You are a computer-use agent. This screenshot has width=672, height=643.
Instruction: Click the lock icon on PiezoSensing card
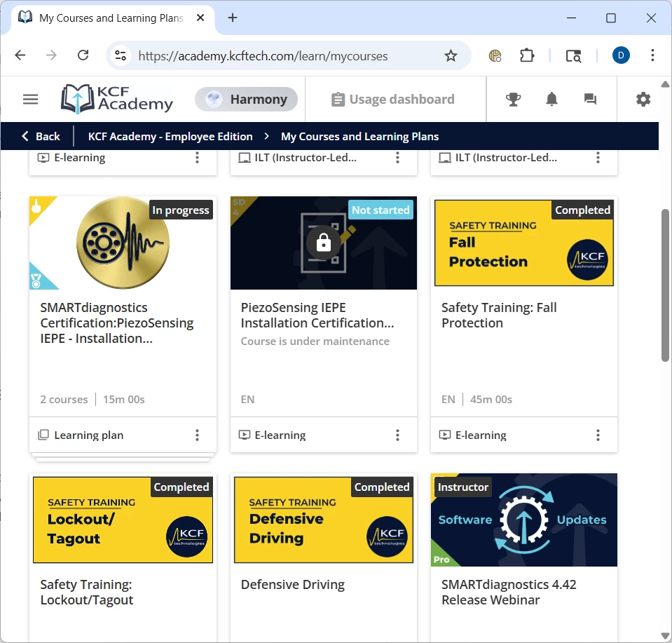click(x=324, y=243)
